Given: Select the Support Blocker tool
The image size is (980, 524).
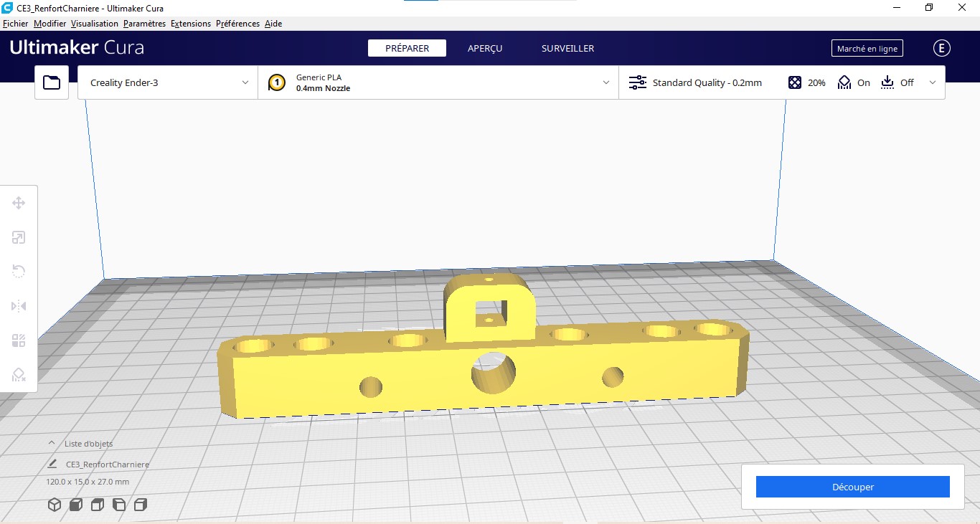Looking at the screenshot, I should (x=19, y=375).
